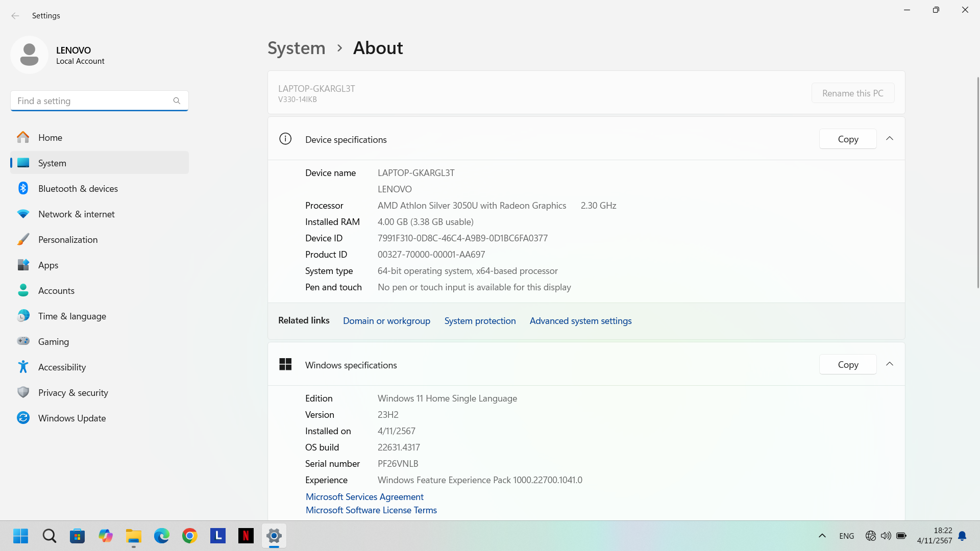Click the Accessibility figure icon
This screenshot has height=551, width=980.
(x=23, y=367)
